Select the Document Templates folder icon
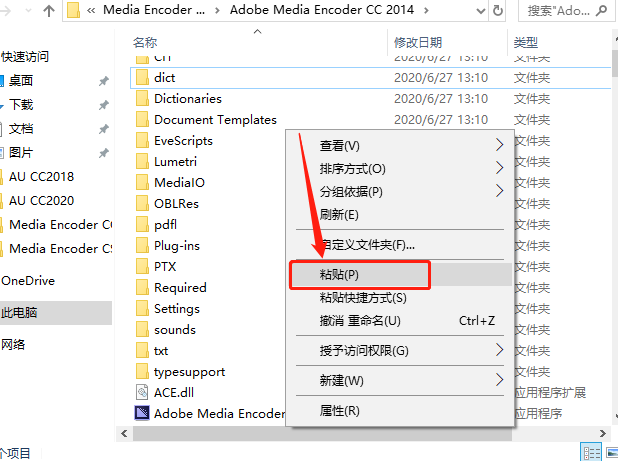The height and width of the screenshot is (461, 618). [x=142, y=119]
